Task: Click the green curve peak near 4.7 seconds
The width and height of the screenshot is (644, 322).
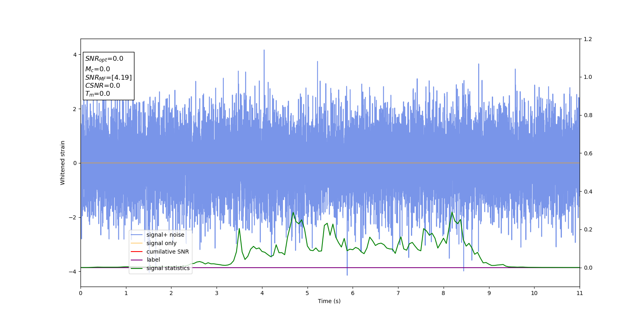Action: coord(293,213)
